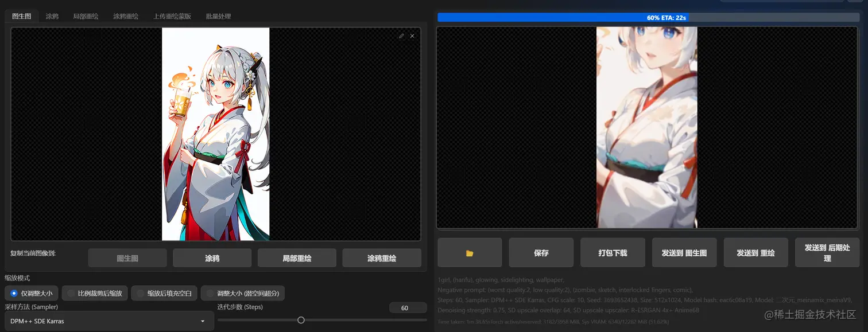
Task: Click the generated output preview image
Action: pyautogui.click(x=647, y=127)
